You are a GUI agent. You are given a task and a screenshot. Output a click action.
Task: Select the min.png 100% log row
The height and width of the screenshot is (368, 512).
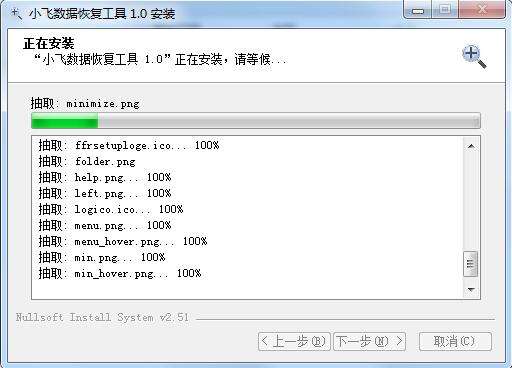(102, 257)
